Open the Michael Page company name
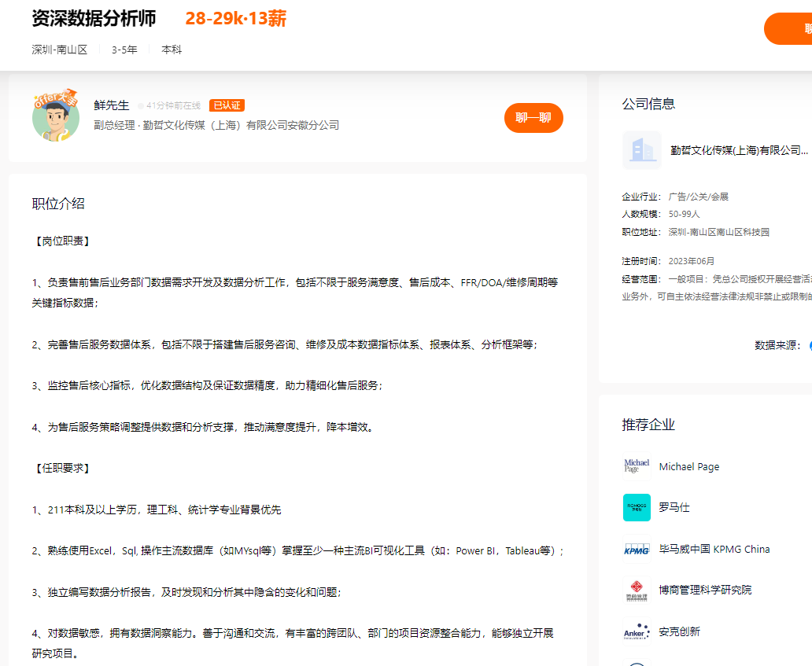This screenshot has width=812, height=666. (x=688, y=467)
